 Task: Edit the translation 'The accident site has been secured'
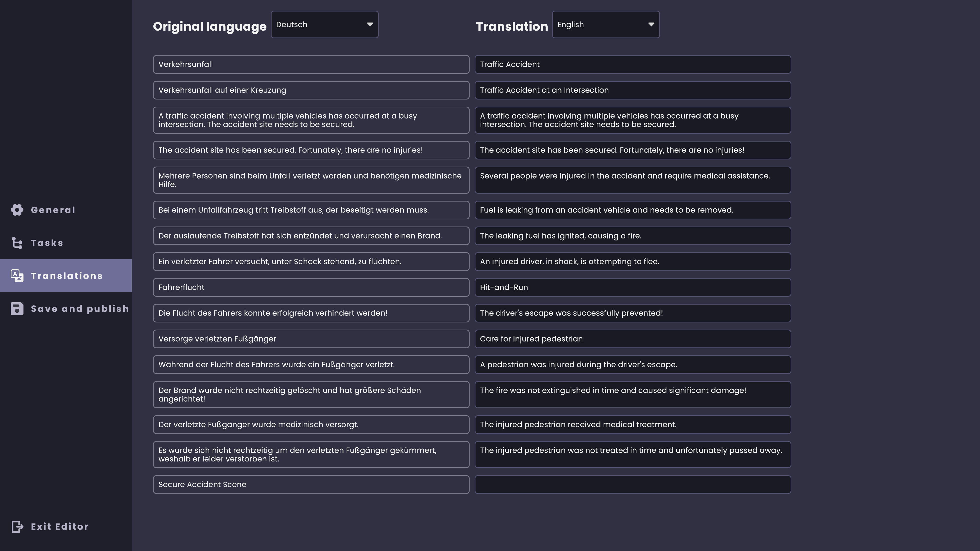[633, 150]
